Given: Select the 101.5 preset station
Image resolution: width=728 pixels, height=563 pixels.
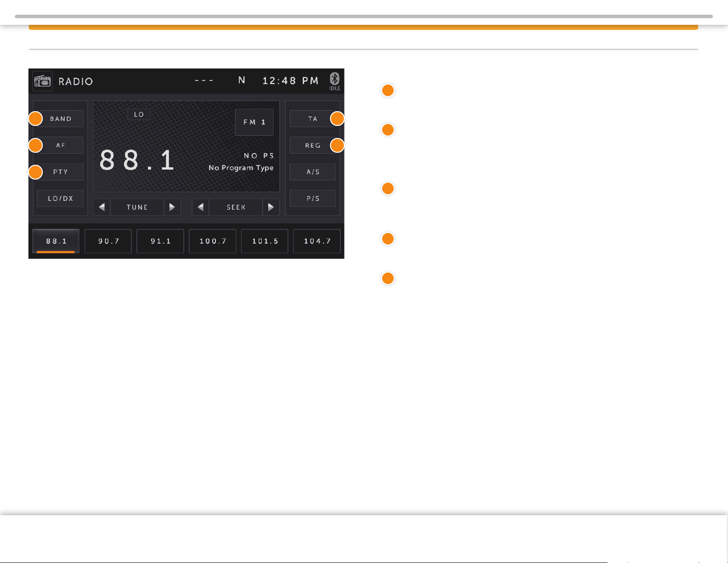Looking at the screenshot, I should 265,241.
